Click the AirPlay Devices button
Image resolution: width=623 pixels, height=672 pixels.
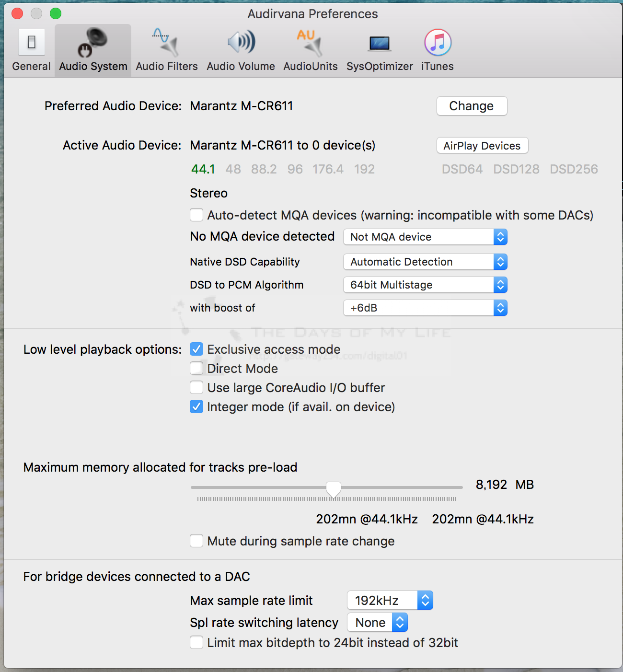pyautogui.click(x=482, y=146)
